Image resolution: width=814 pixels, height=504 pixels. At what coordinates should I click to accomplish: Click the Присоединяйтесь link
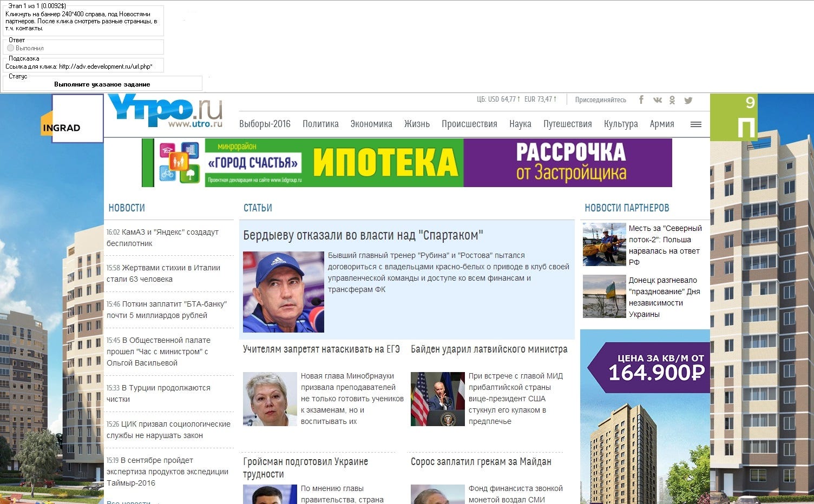(601, 100)
